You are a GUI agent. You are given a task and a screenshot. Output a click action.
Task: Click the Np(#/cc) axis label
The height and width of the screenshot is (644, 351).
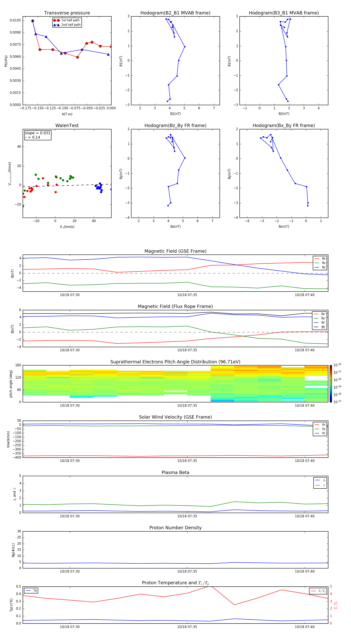[13, 550]
